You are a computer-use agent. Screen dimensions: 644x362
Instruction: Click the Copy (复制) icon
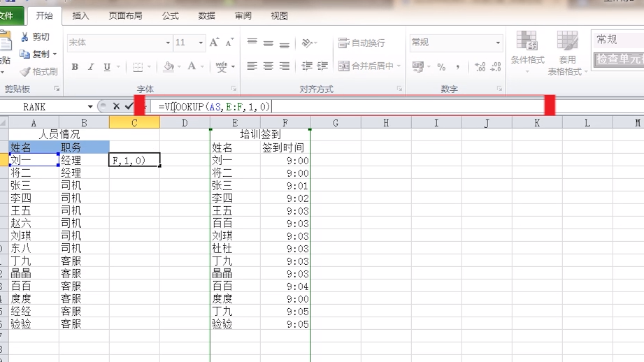point(24,55)
